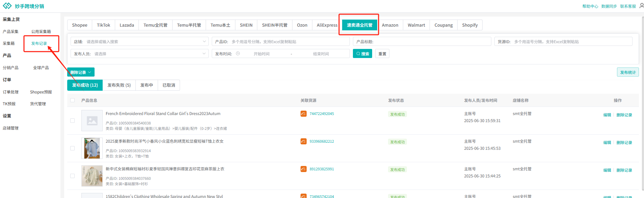
Task: Switch to the 发布中 status tab
Action: point(147,85)
